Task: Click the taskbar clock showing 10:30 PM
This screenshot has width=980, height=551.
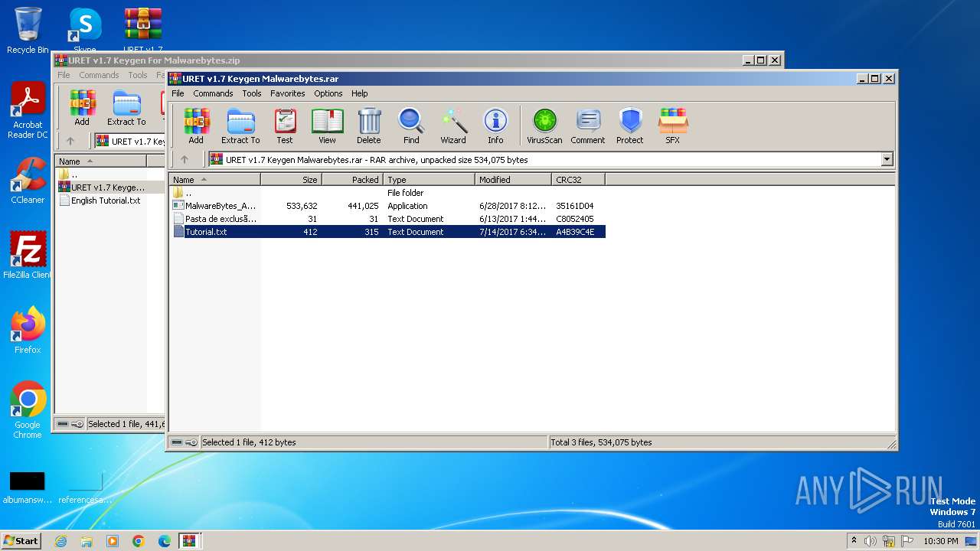Action: [940, 541]
